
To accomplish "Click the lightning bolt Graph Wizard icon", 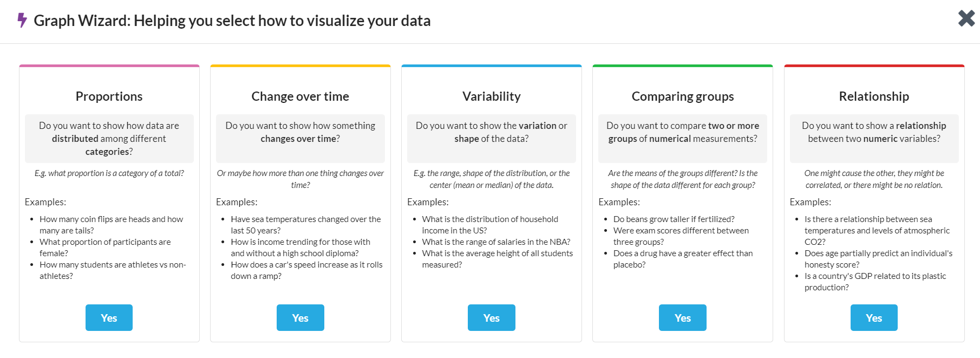I will click(21, 19).
